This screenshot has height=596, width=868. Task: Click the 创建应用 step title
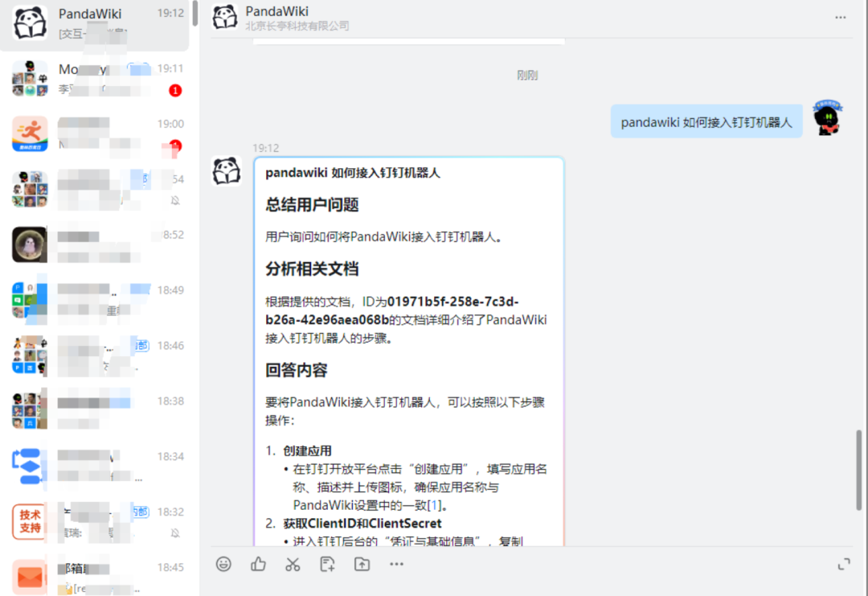coord(307,451)
